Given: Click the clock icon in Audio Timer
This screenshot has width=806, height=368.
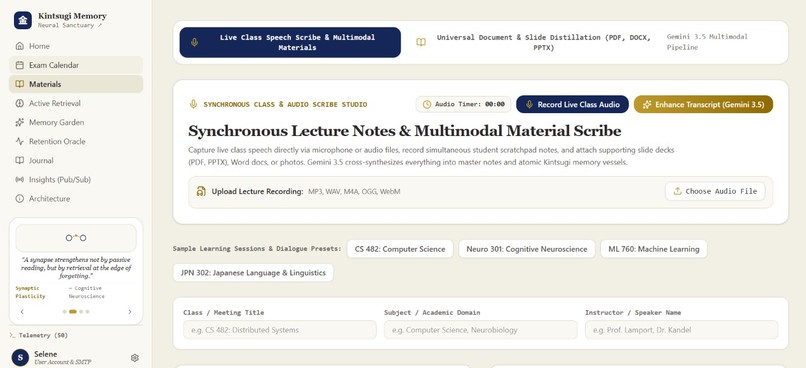Looking at the screenshot, I should pyautogui.click(x=427, y=104).
